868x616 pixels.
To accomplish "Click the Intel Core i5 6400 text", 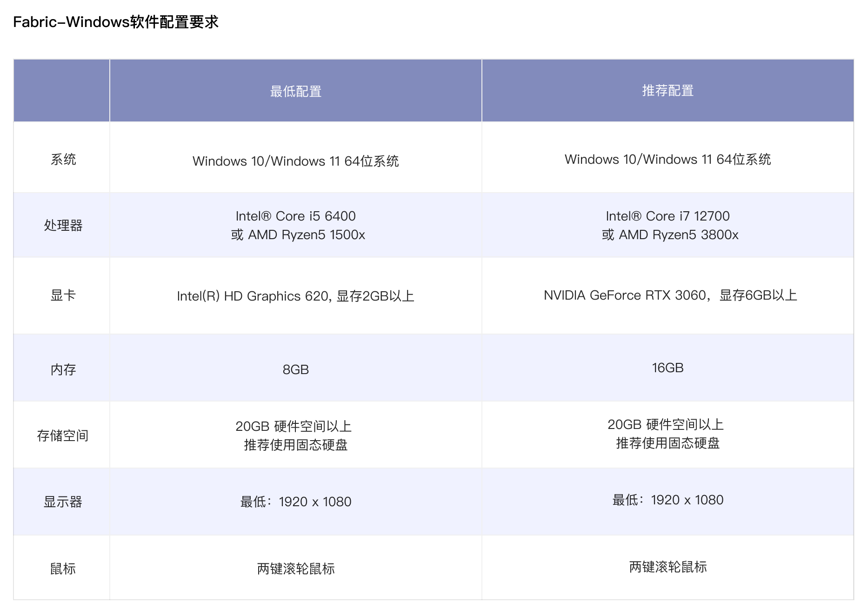I will tap(296, 216).
